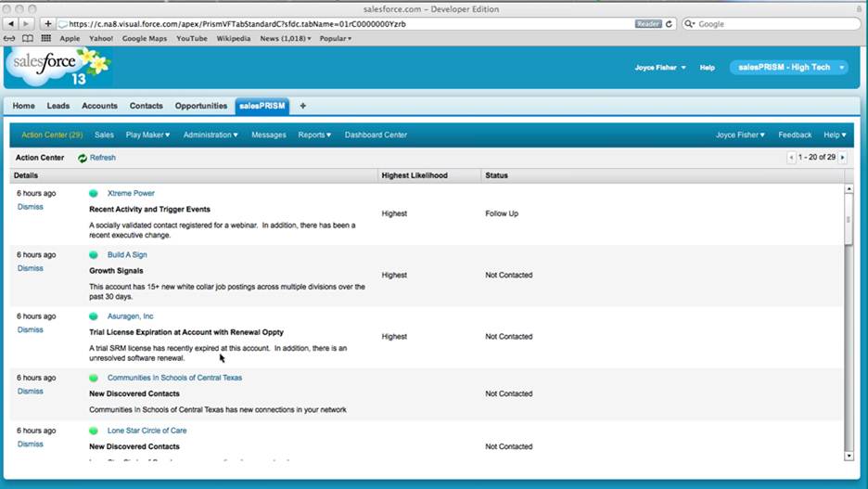Open the News bookmarks folder dropdown
The width and height of the screenshot is (868, 489).
[286, 39]
